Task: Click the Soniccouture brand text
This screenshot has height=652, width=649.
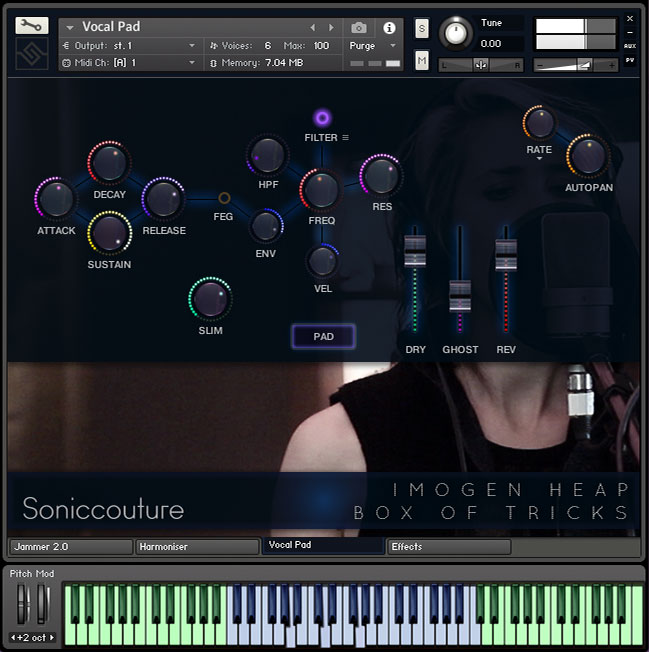Action: [103, 509]
